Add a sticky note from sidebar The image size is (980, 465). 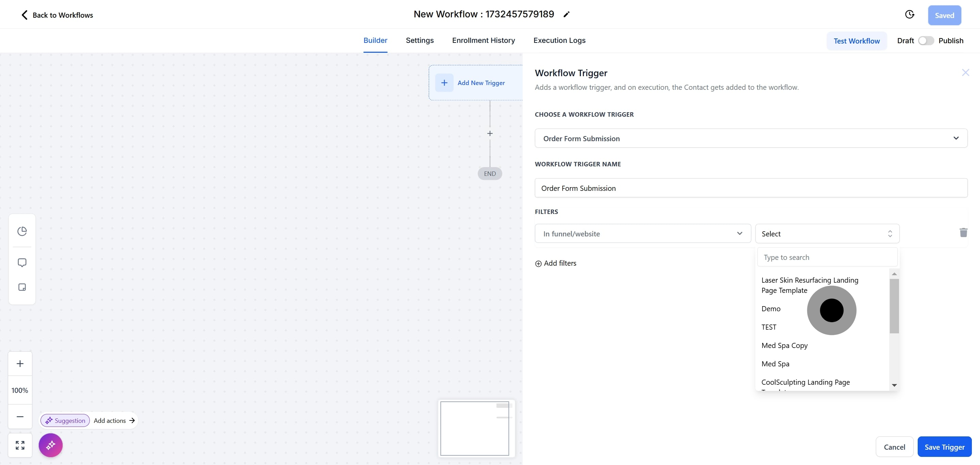[22, 287]
